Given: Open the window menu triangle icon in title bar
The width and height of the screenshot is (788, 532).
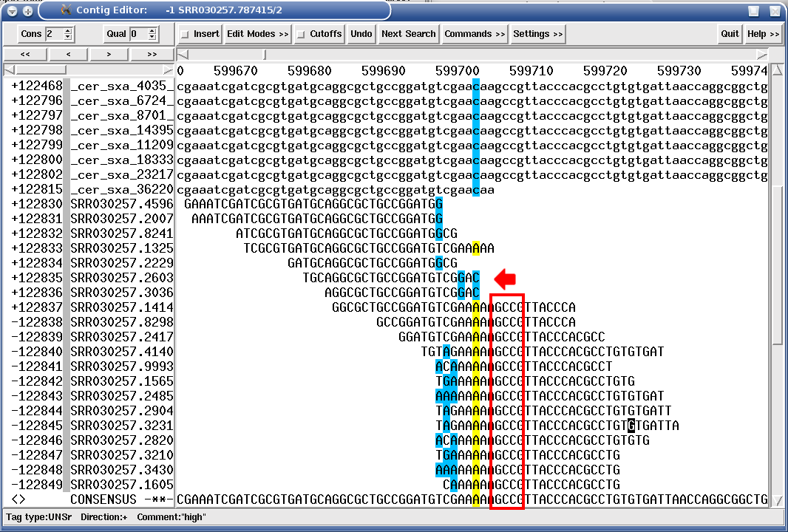Looking at the screenshot, I should [x=12, y=10].
